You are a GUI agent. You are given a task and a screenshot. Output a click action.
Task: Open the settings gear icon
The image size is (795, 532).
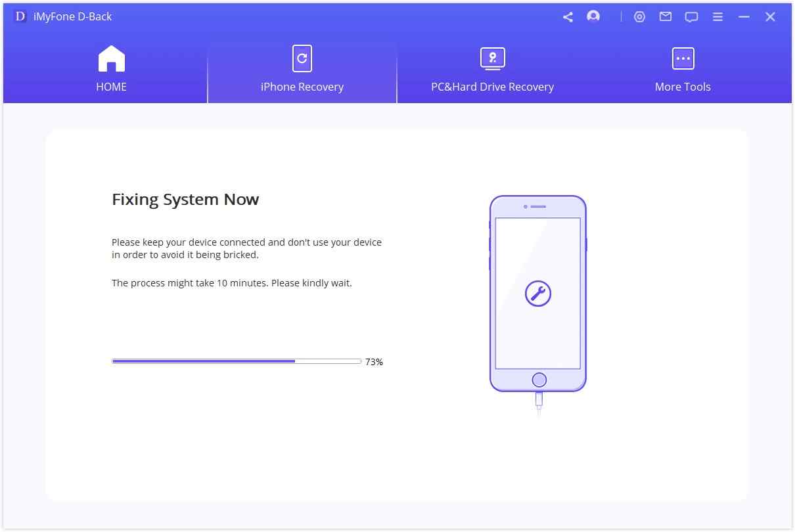639,16
